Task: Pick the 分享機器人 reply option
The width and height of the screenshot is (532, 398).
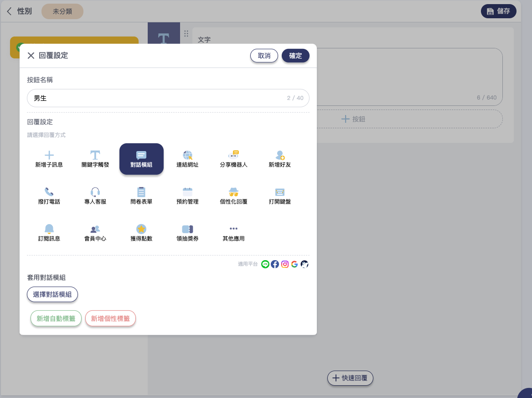Action: [x=233, y=159]
